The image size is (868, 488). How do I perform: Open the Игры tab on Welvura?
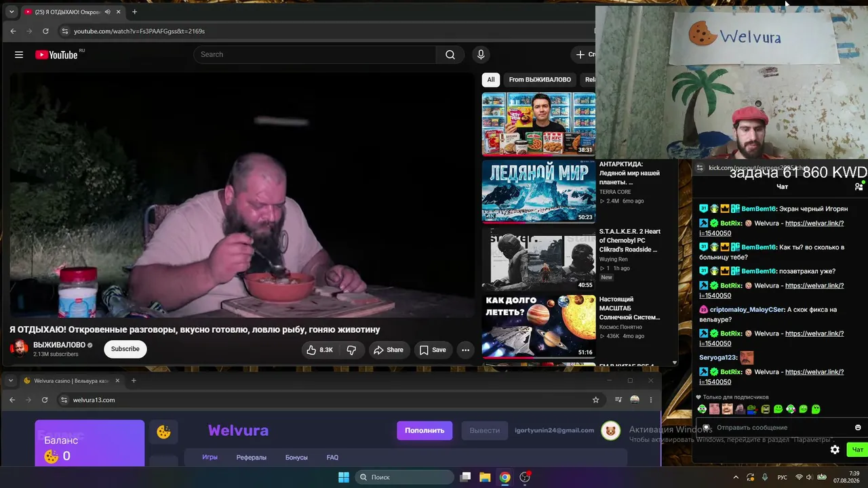tap(210, 457)
